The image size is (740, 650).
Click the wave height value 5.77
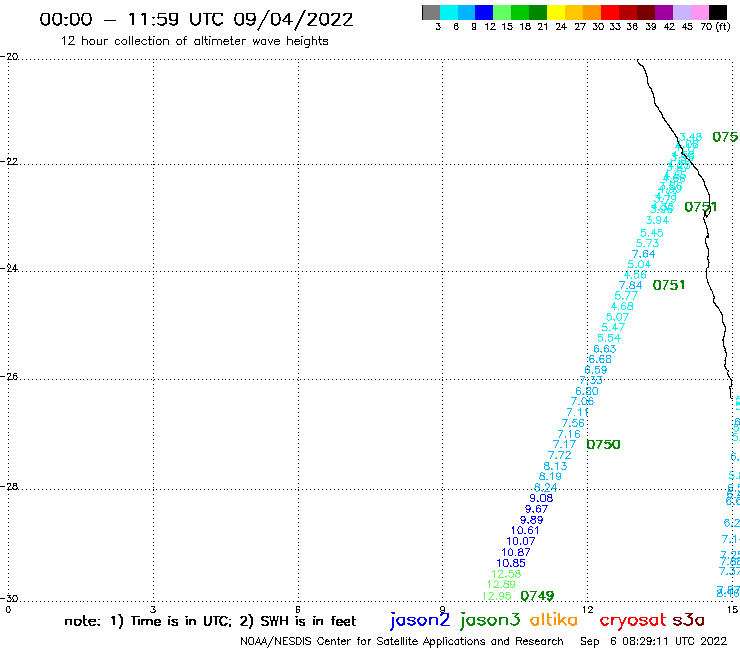tap(626, 295)
